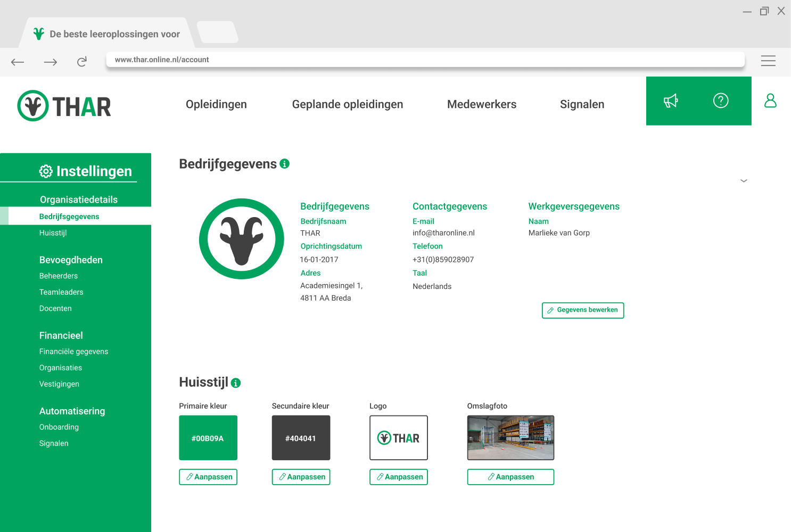Click the THAR logo in header
This screenshot has height=532, width=791.
click(64, 106)
